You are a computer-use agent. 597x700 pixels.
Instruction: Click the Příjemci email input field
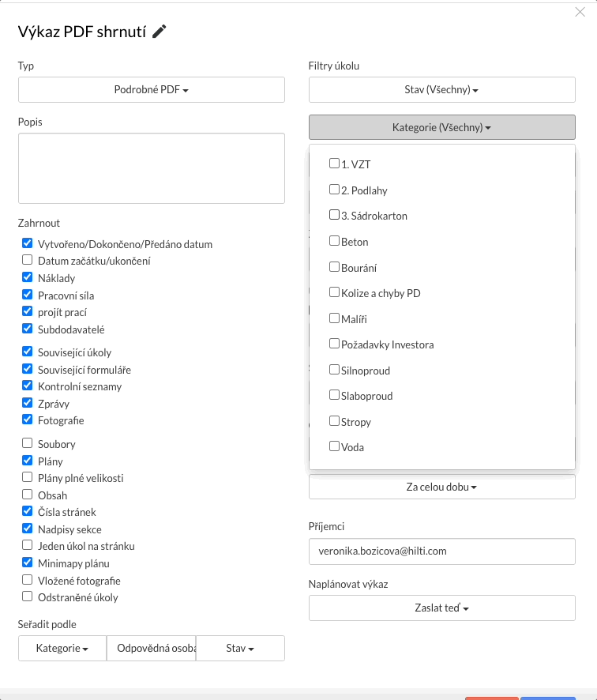(x=441, y=551)
